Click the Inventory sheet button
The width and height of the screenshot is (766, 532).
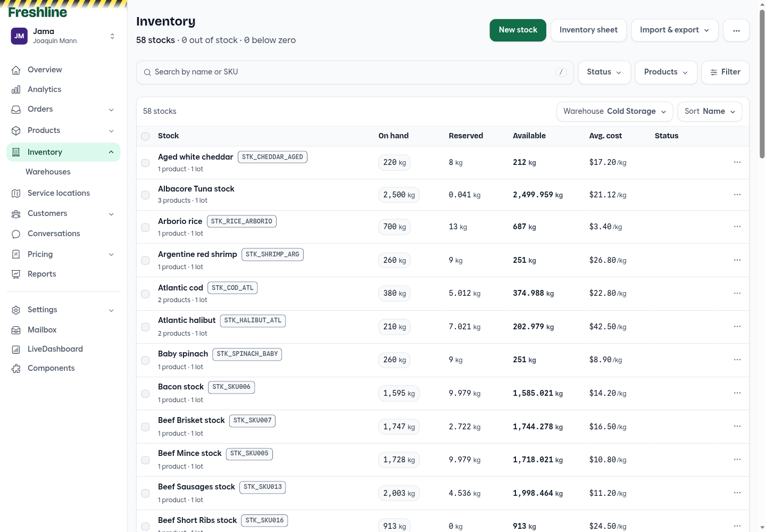(x=588, y=30)
